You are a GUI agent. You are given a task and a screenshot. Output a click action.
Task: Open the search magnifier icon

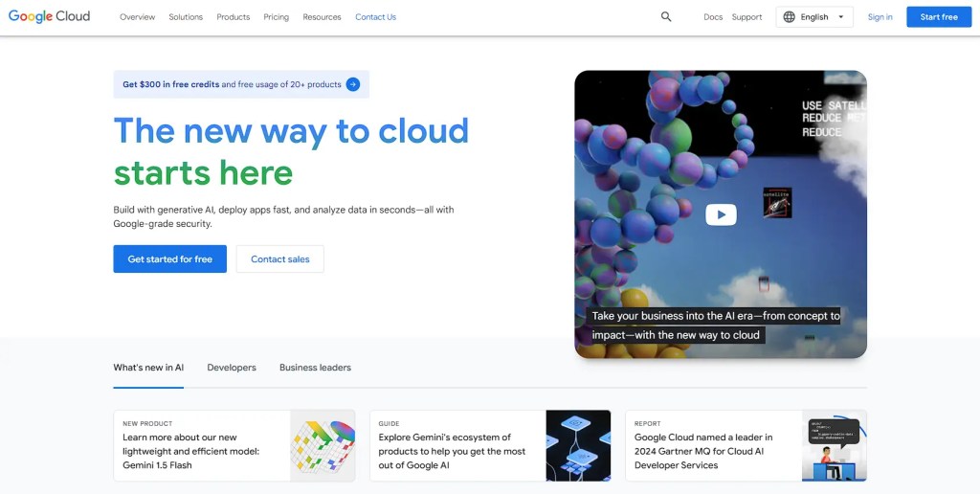point(666,17)
